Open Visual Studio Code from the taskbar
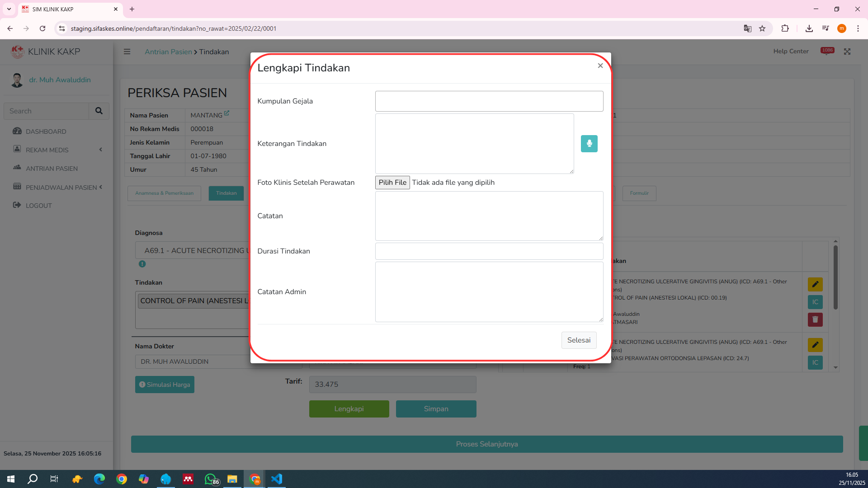The height and width of the screenshot is (488, 868). [277, 479]
